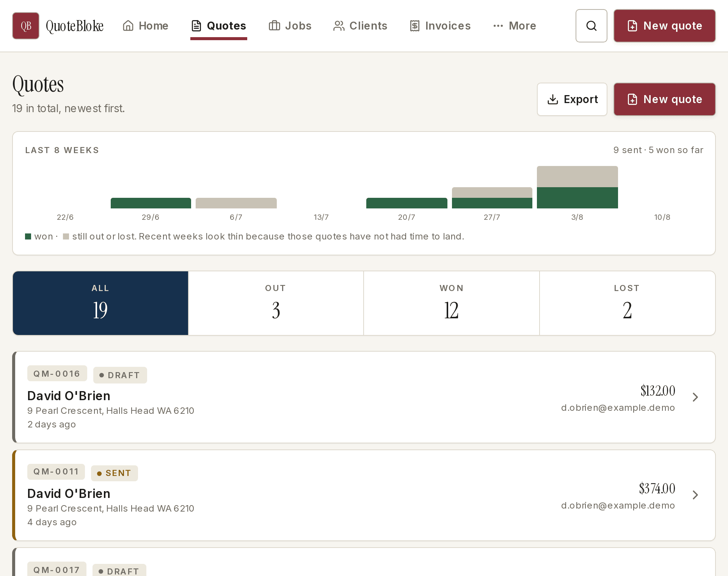Open the More menu

[x=515, y=26]
